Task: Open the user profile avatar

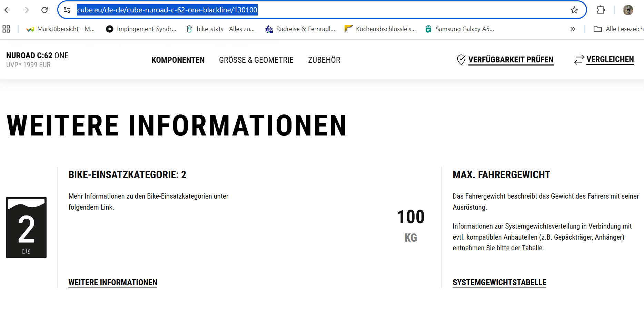Action: tap(628, 10)
